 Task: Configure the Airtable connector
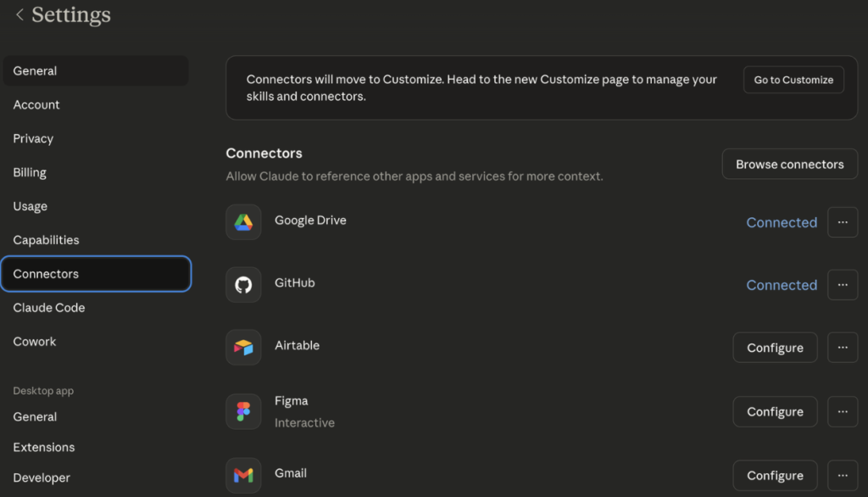pos(775,348)
